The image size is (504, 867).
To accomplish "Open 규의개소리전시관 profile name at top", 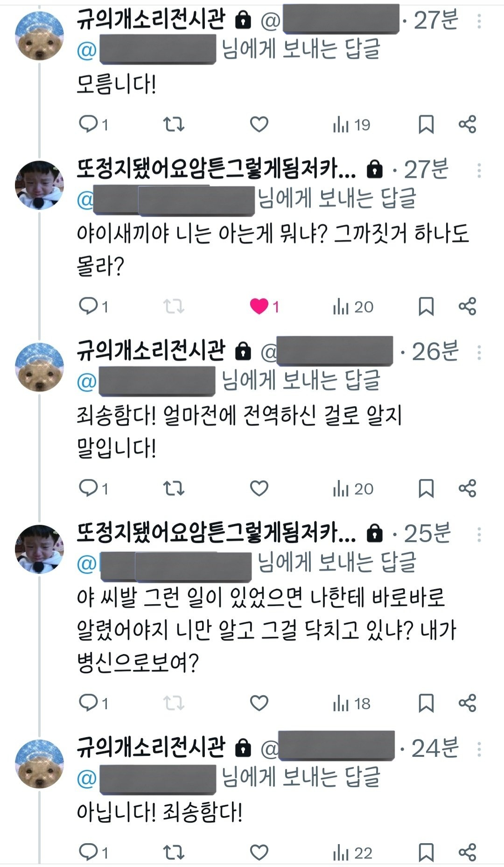I will [x=151, y=20].
